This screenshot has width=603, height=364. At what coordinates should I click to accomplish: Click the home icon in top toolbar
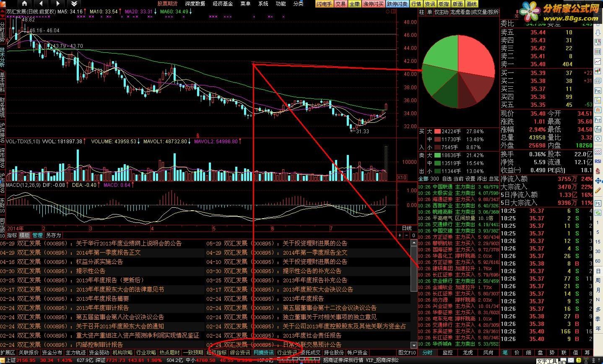[x=25, y=4]
